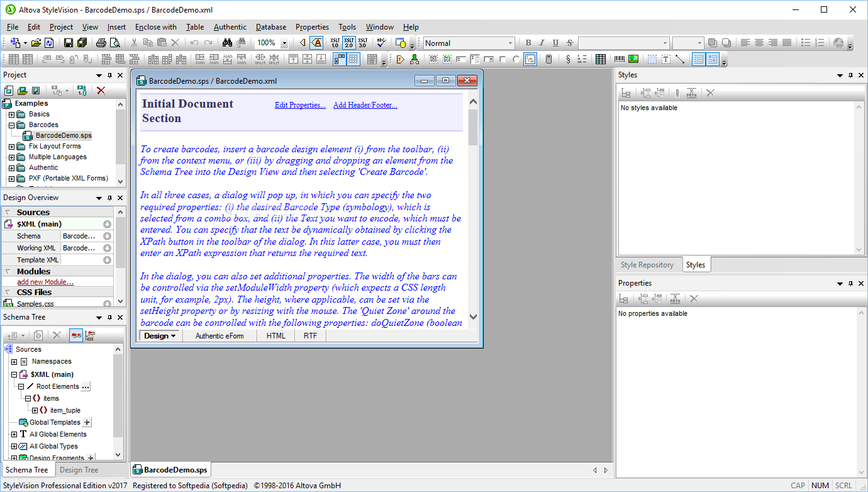Insert a table using the grid icon
The image size is (868, 492).
601,59
